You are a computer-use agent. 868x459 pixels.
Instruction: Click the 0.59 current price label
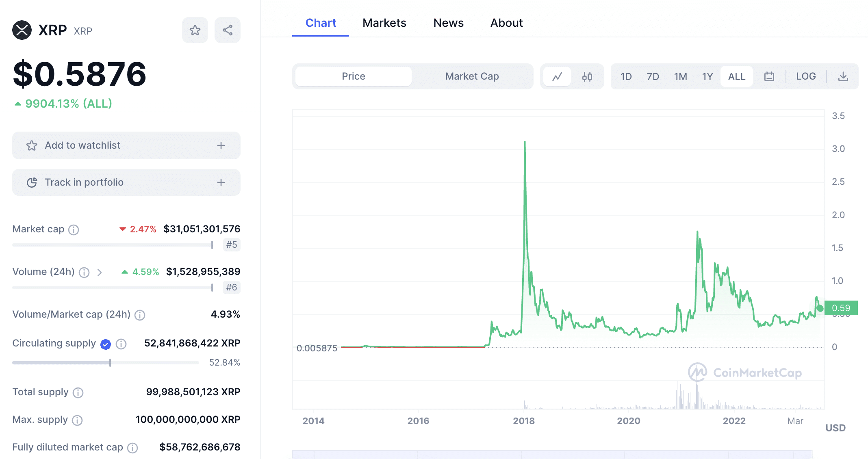(841, 308)
